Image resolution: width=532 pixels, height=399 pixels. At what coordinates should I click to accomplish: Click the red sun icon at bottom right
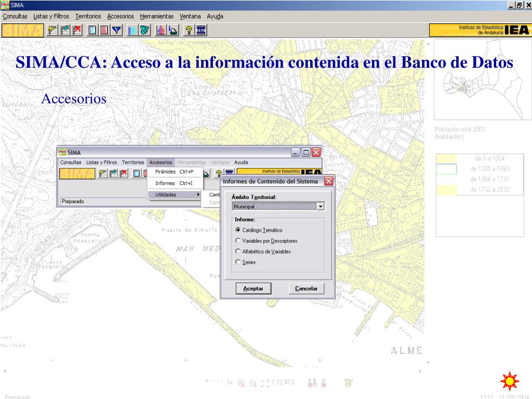click(x=510, y=381)
